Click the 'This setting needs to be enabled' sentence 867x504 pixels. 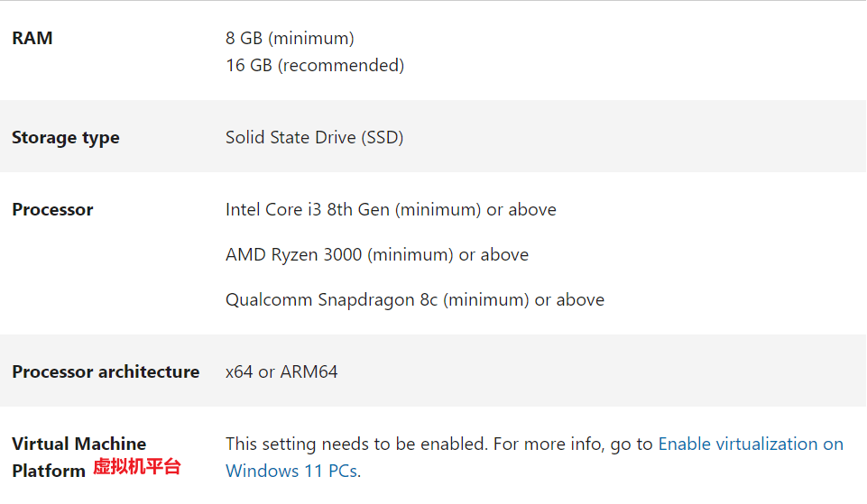click(x=356, y=444)
